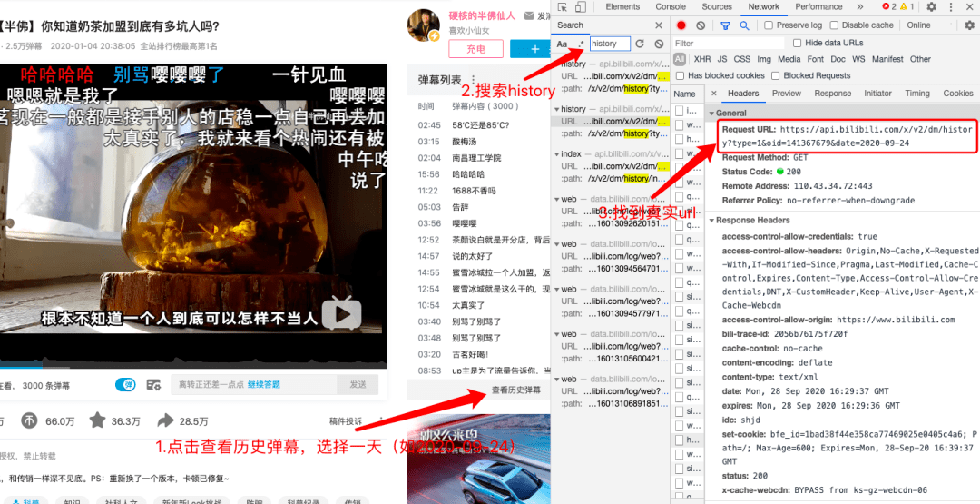Click the history search input field
The image size is (980, 504).
[x=608, y=44]
